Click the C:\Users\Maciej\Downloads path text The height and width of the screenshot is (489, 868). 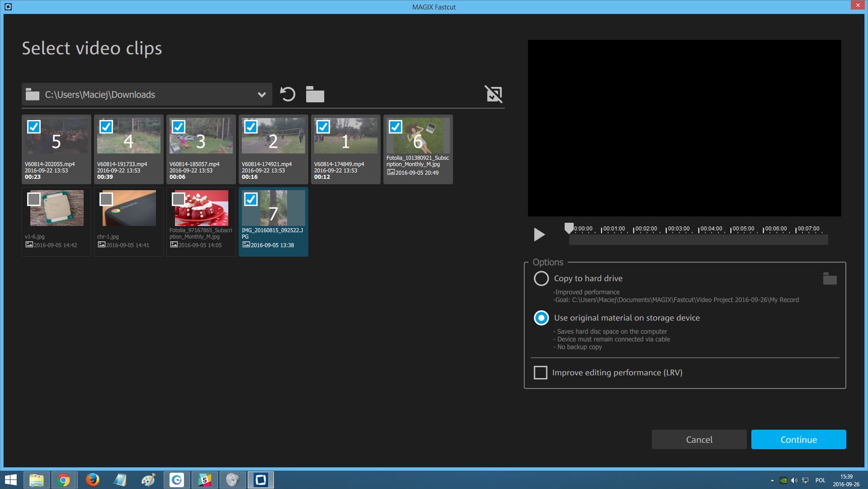[100, 94]
